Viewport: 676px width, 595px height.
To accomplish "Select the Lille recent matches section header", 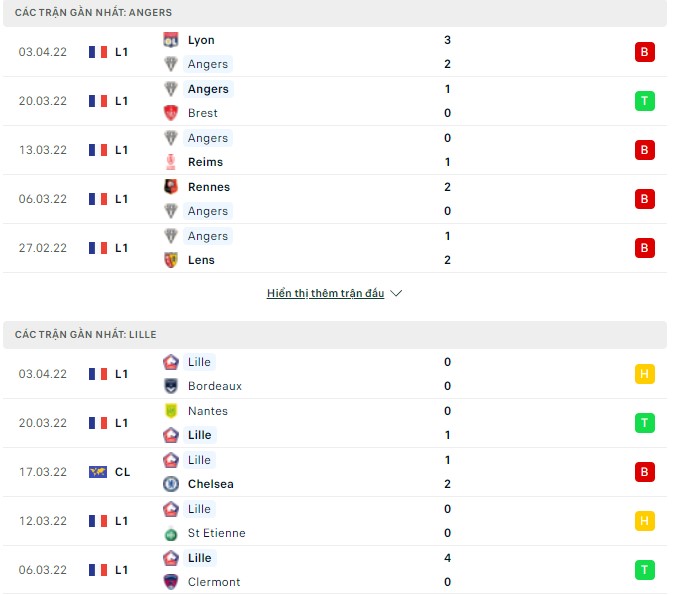I will click(85, 334).
